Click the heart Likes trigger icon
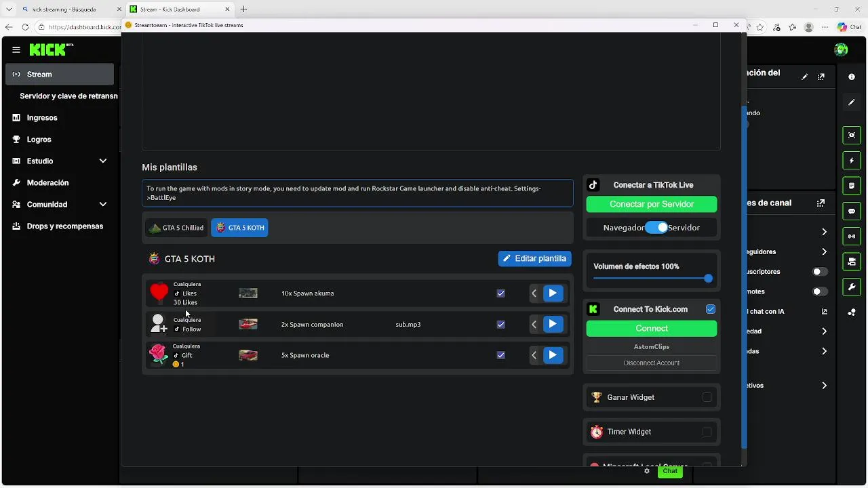The width and height of the screenshot is (868, 488). 159,293
